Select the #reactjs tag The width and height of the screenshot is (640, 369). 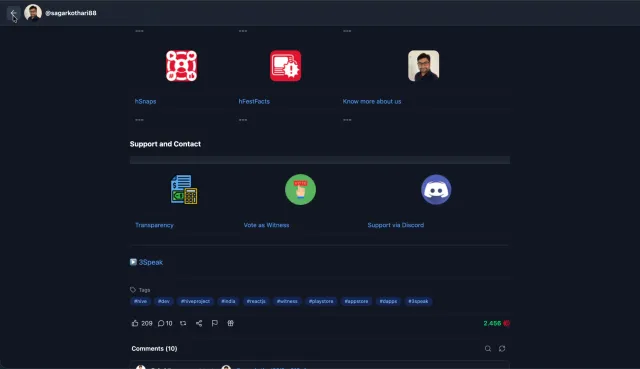[x=256, y=301]
